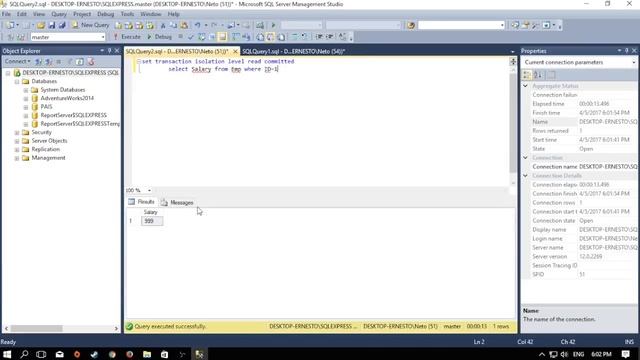Execute the current query
The image size is (640, 360).
(x=127, y=37)
